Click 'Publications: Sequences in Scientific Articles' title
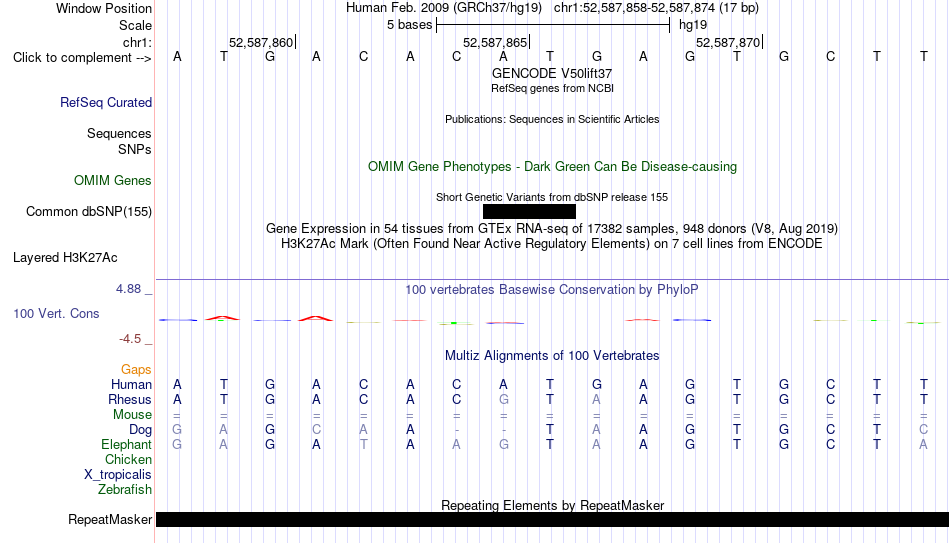The width and height of the screenshot is (950, 543). (x=552, y=119)
